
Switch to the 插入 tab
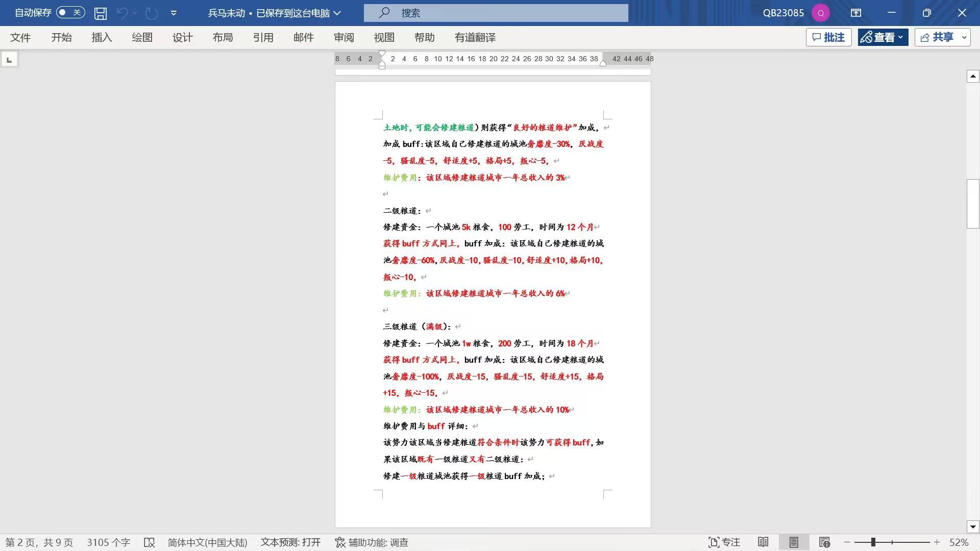tap(102, 37)
